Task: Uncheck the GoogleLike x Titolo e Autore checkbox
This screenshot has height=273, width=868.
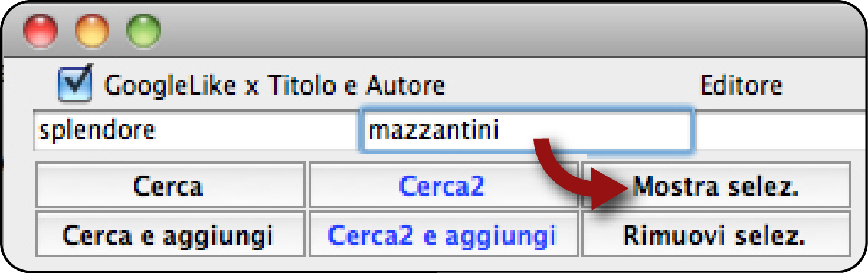Action: [x=76, y=84]
